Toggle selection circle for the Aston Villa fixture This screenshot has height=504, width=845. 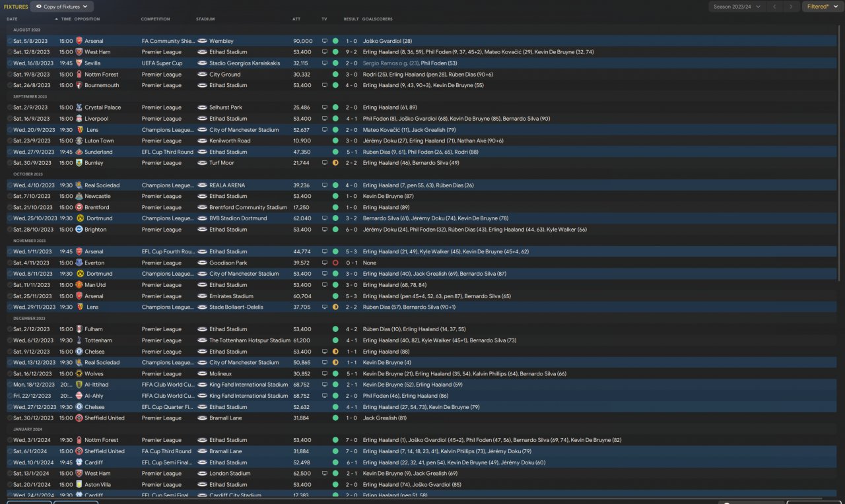(10, 484)
